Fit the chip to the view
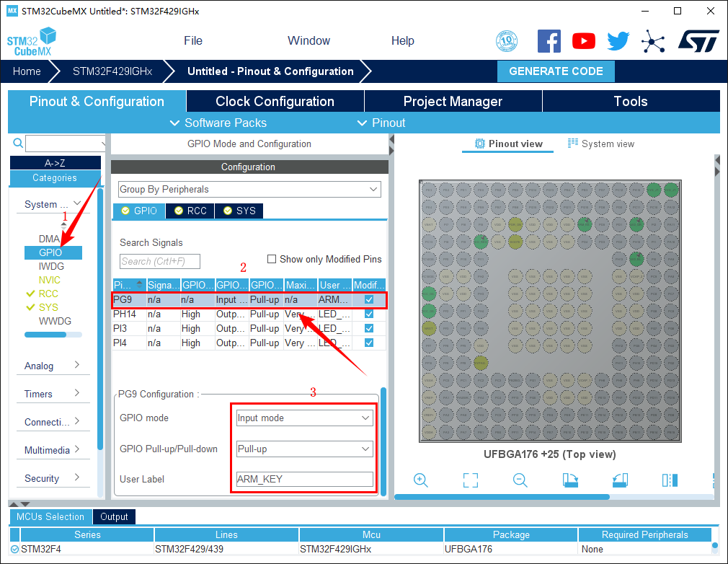The height and width of the screenshot is (564, 728). (x=471, y=480)
